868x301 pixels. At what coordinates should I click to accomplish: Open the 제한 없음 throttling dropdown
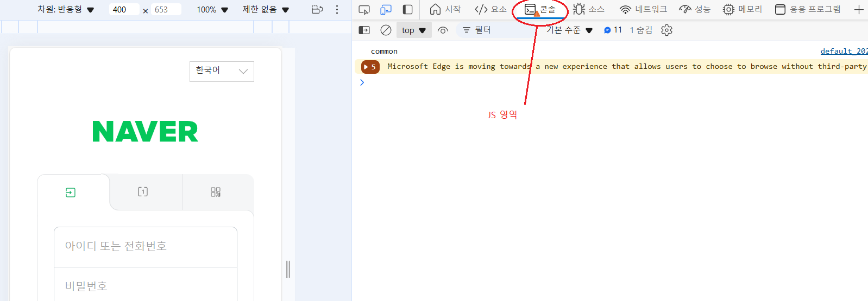pos(266,10)
